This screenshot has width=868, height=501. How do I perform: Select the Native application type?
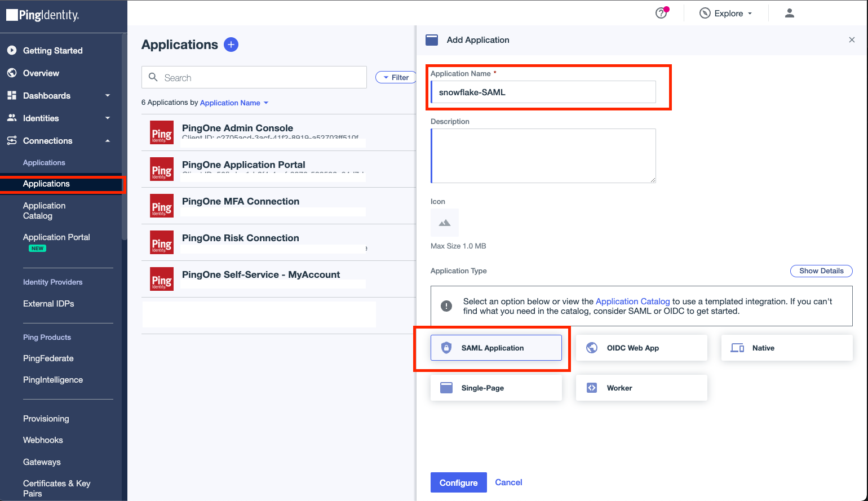787,348
